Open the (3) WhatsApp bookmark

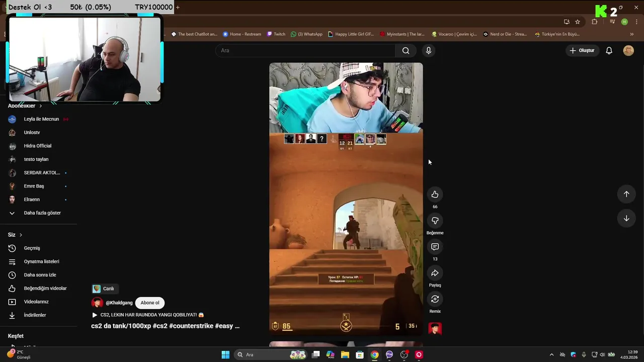(306, 34)
